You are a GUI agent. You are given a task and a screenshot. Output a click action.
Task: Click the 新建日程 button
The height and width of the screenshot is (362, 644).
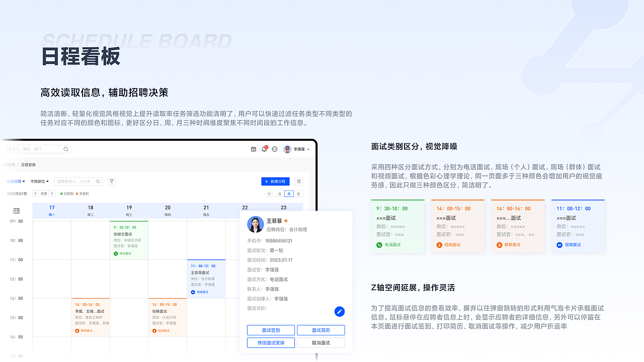click(276, 182)
